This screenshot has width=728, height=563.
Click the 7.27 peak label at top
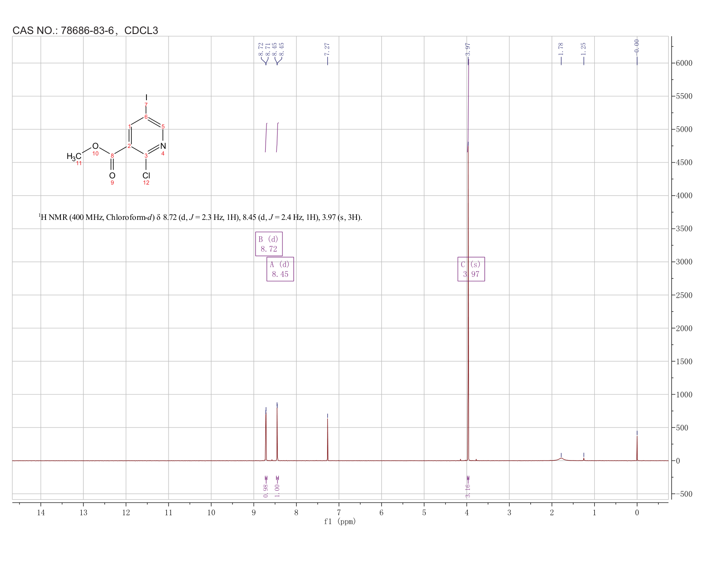coord(327,49)
